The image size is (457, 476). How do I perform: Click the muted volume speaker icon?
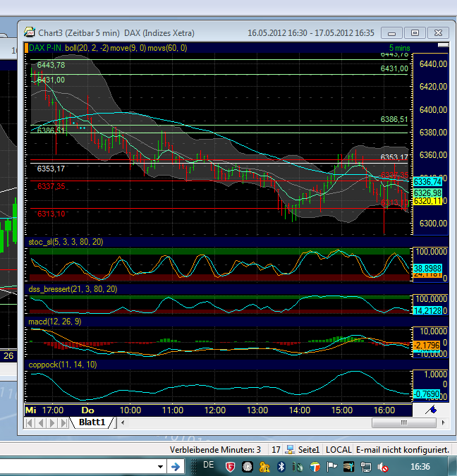point(383,467)
